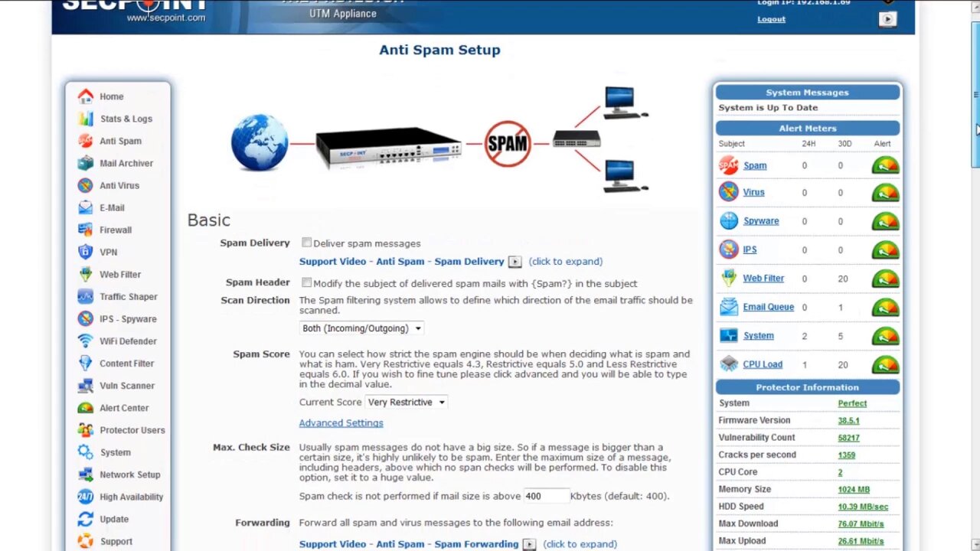Click the Update refresh icon

coord(85,519)
